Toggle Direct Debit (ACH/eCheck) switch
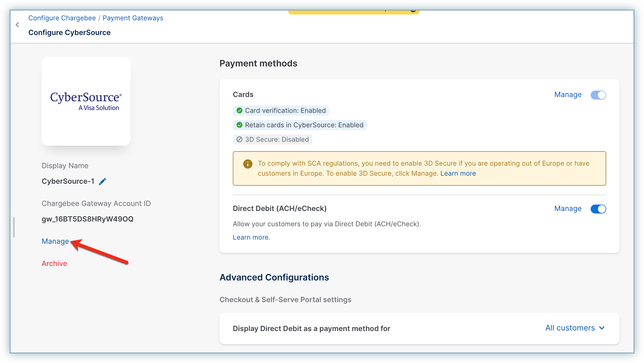644x363 pixels. [x=598, y=209]
